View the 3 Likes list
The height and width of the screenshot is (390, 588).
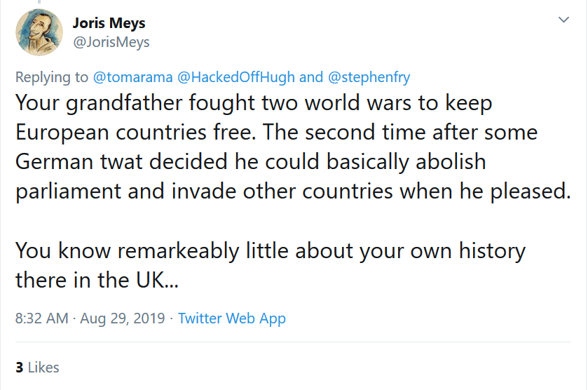37,368
